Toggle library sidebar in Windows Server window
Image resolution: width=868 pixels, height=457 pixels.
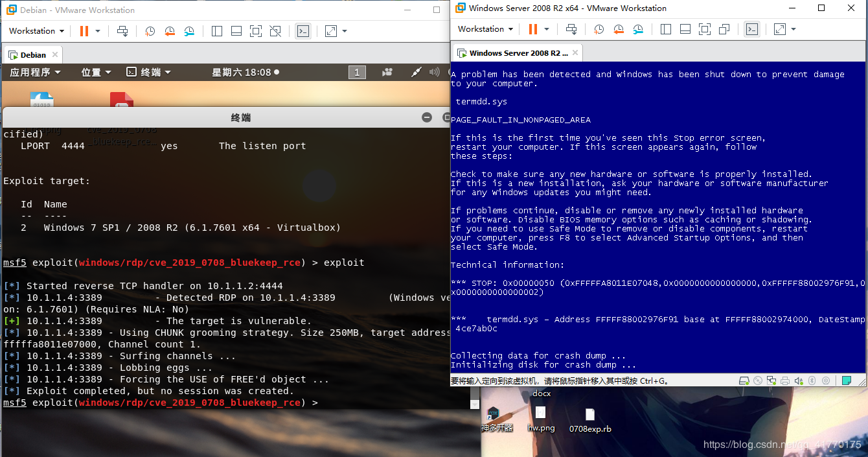666,29
